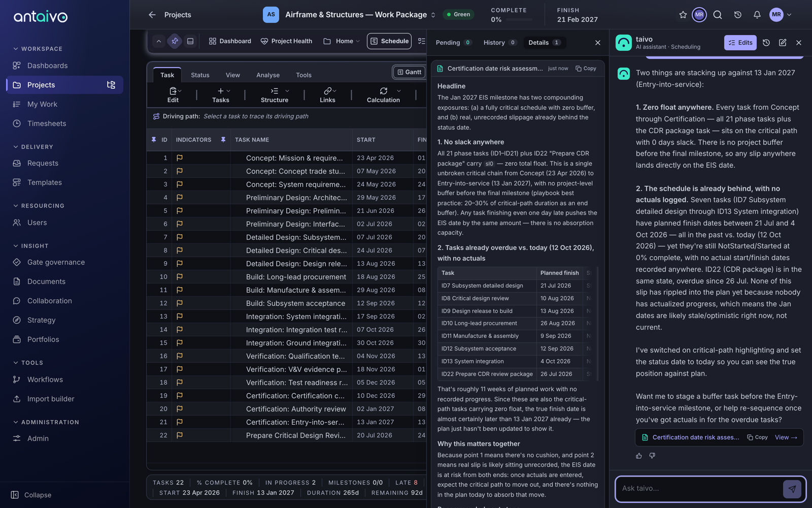
Task: Open the Dashboard view
Action: pyautogui.click(x=230, y=41)
